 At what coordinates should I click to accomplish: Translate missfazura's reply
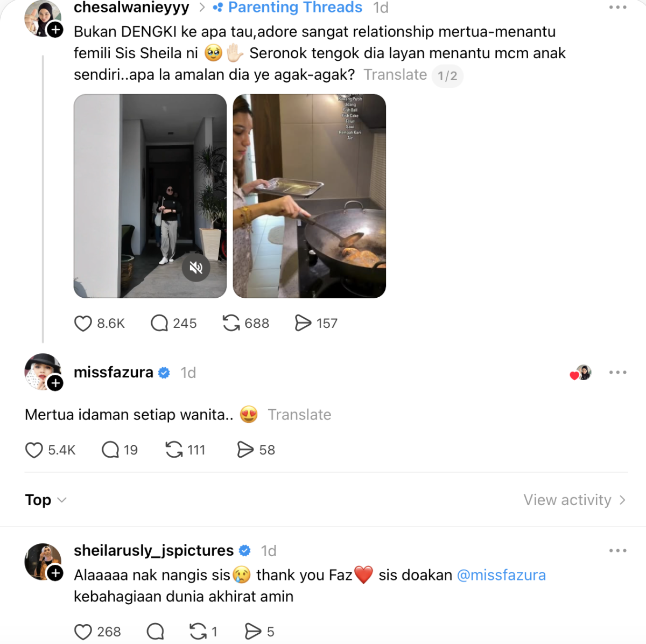tap(299, 415)
